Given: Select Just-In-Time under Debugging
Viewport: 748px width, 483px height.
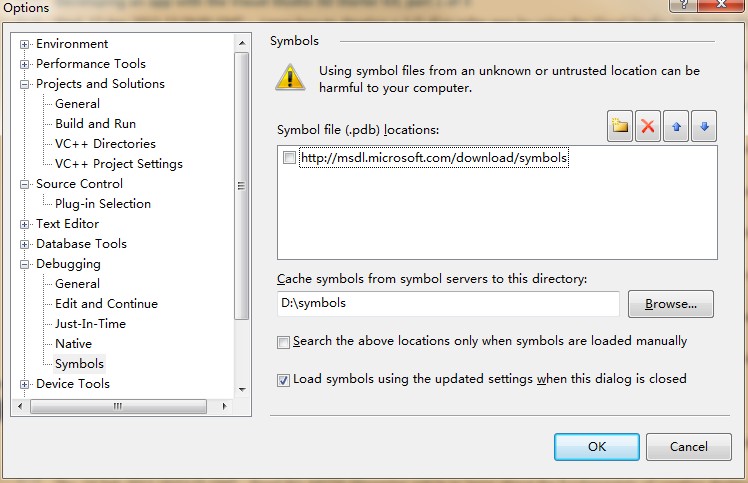Looking at the screenshot, I should tap(90, 324).
